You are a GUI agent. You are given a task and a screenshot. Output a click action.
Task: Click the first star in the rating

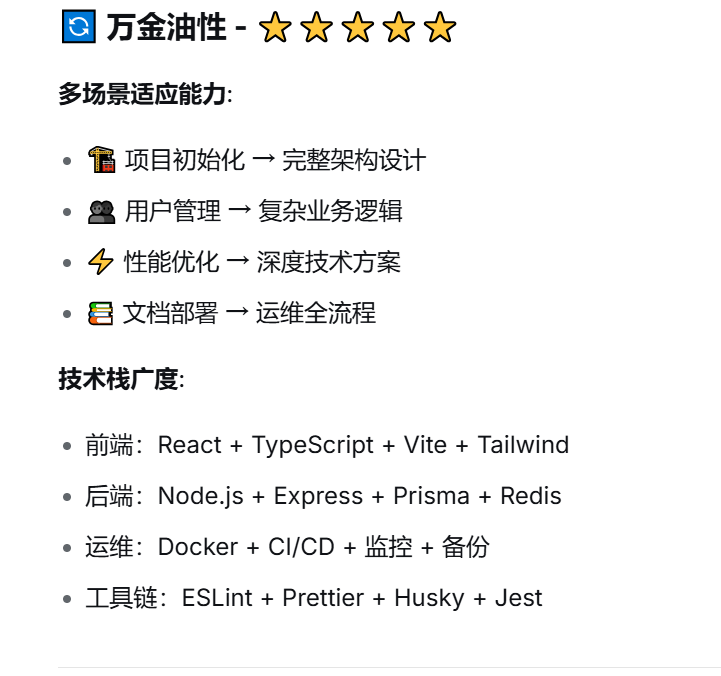pyautogui.click(x=274, y=28)
